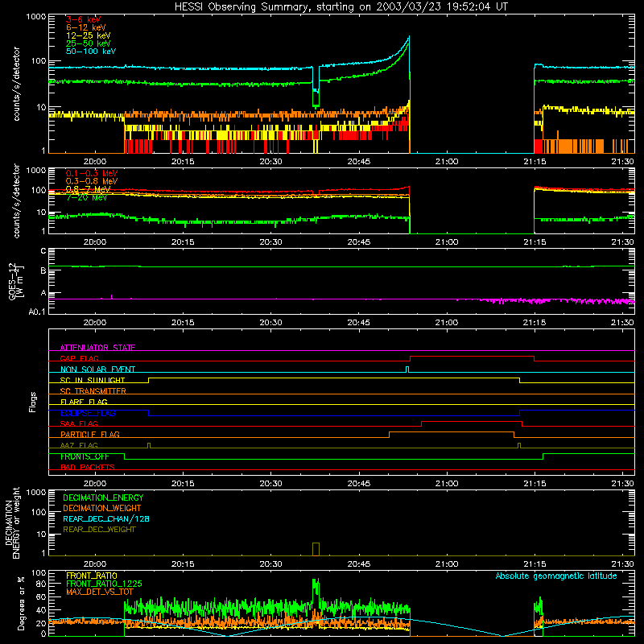Viewport: 644px width, 644px height.
Task: Select the SC_TRANSMITTER flag label
Action: [x=93, y=391]
